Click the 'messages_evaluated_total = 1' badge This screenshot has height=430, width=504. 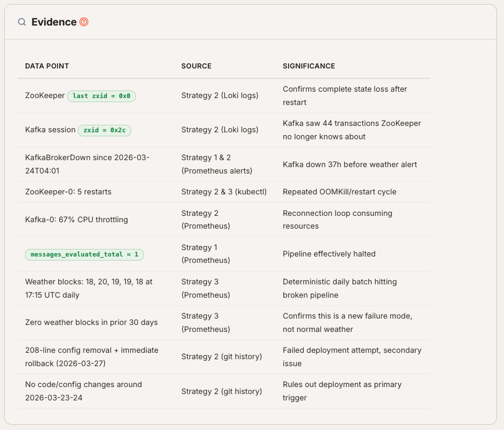coord(85,254)
